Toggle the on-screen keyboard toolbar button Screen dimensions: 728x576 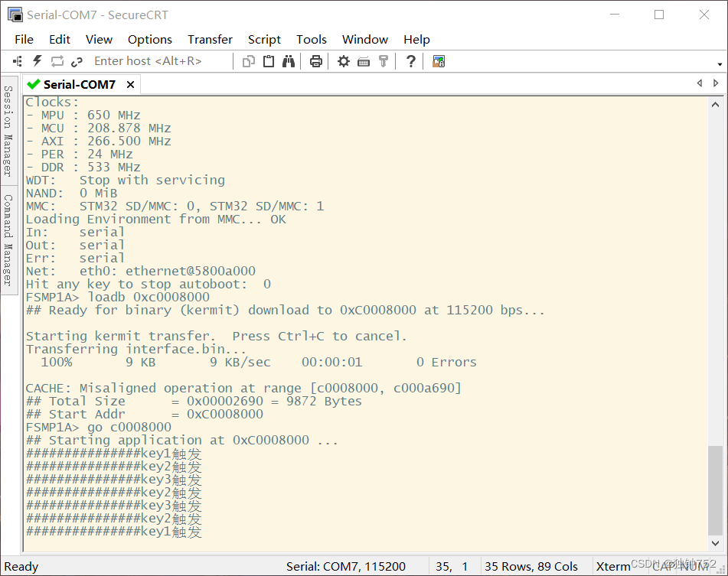pyautogui.click(x=363, y=61)
